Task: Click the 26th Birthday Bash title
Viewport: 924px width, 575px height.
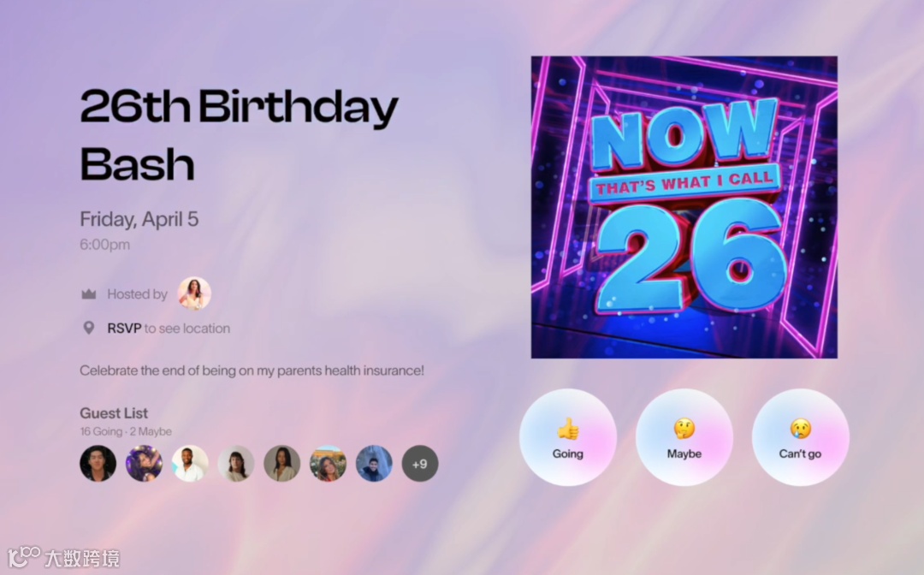Action: (239, 135)
